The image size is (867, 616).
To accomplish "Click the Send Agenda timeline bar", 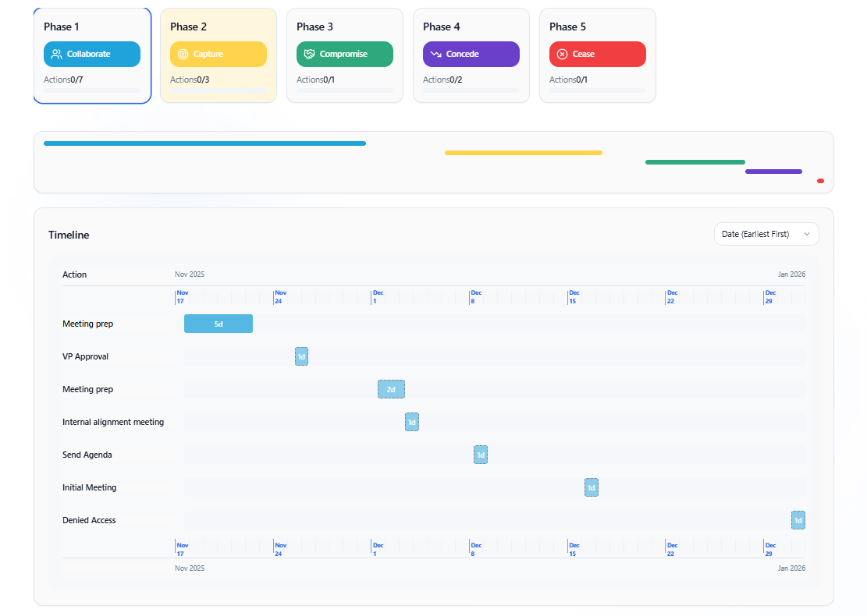I will coord(480,454).
